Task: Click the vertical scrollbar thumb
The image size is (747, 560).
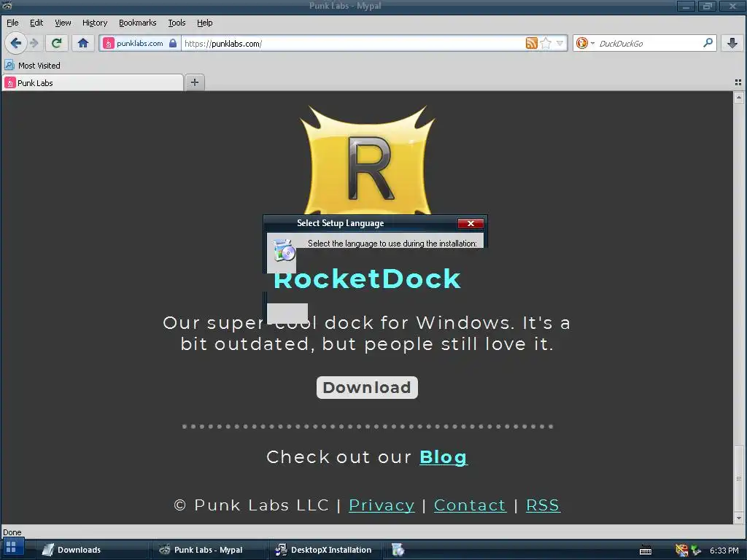Action: tap(739, 478)
